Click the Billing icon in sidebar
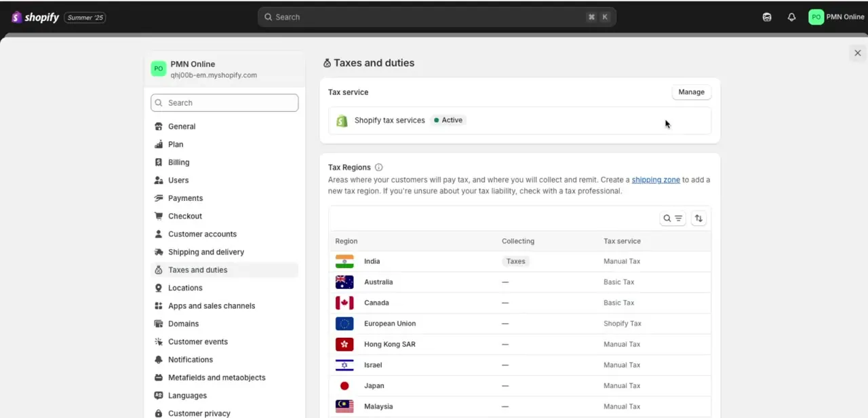868x418 pixels. tap(159, 162)
